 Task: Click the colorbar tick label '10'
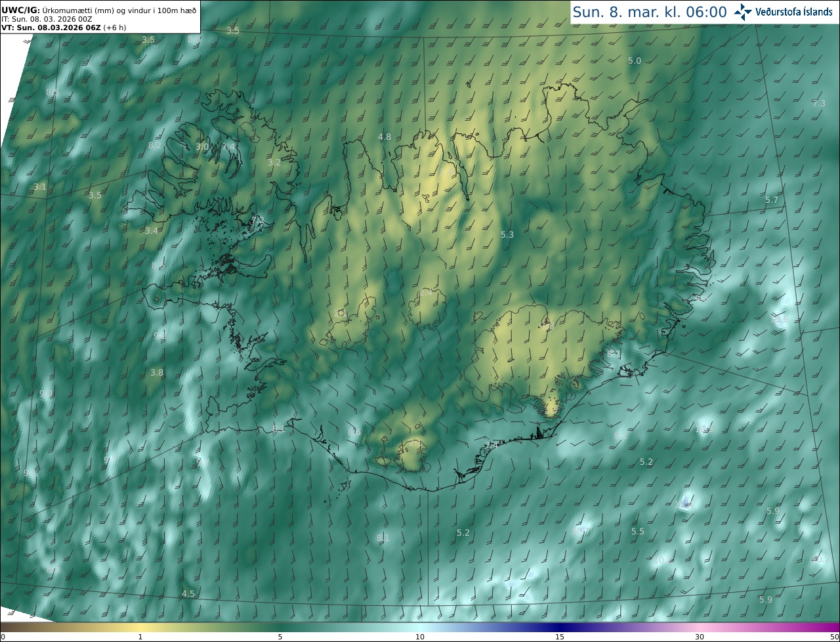pos(420,637)
